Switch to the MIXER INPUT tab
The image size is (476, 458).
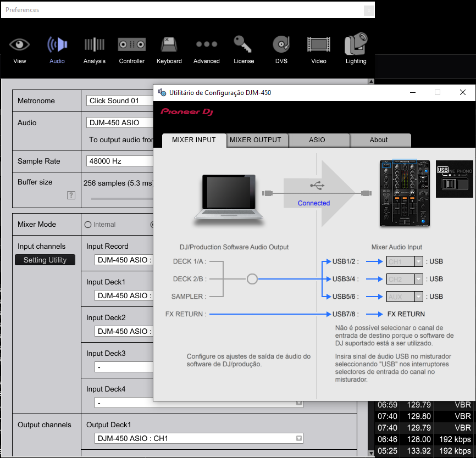(194, 140)
